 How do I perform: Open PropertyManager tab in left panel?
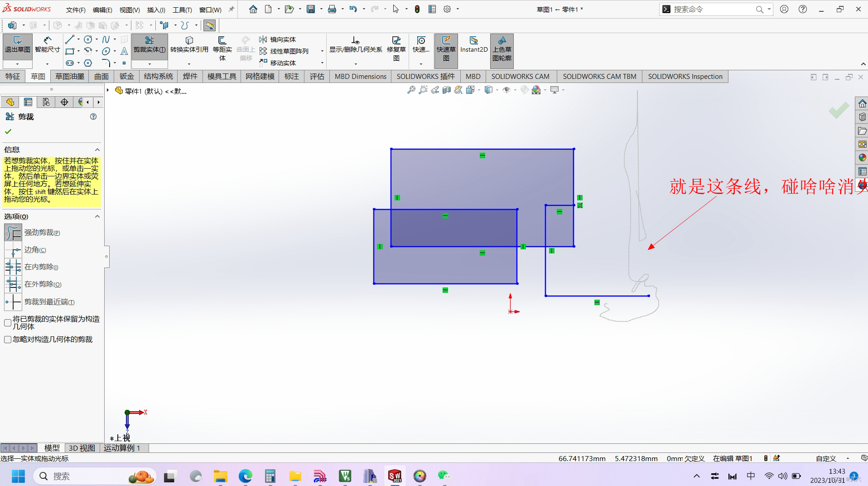(28, 102)
